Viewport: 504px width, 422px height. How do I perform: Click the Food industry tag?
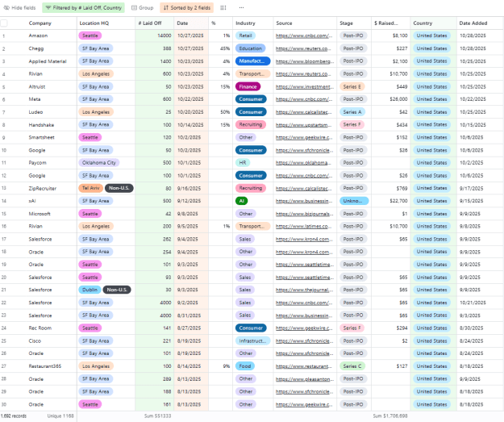click(245, 366)
